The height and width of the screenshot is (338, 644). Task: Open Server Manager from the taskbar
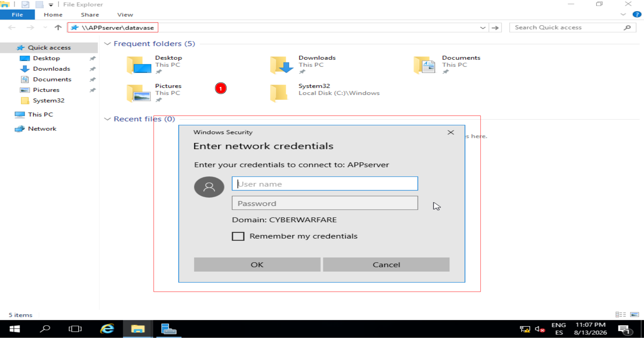pos(168,329)
